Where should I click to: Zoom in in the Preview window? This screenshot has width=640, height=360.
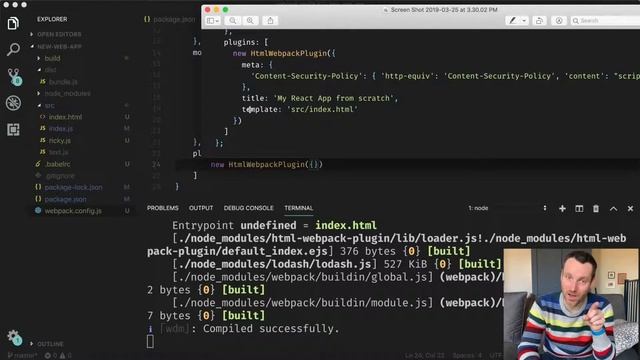[250, 20]
